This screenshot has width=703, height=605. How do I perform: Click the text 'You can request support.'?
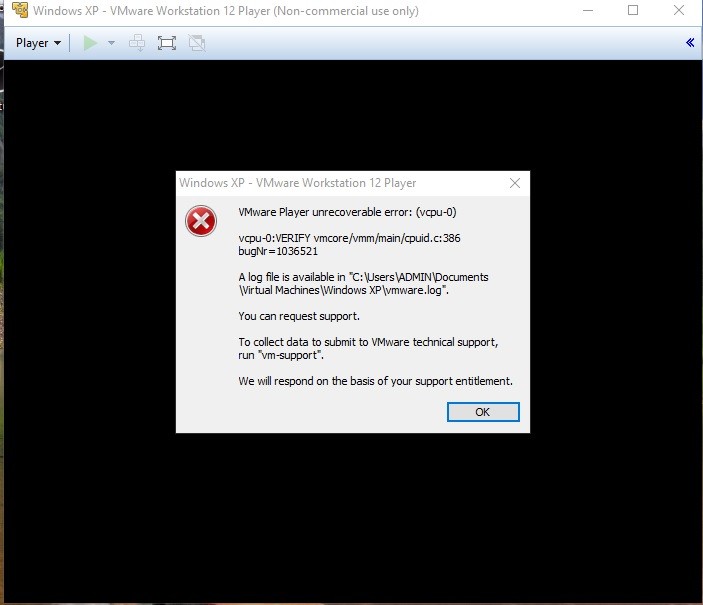point(299,316)
